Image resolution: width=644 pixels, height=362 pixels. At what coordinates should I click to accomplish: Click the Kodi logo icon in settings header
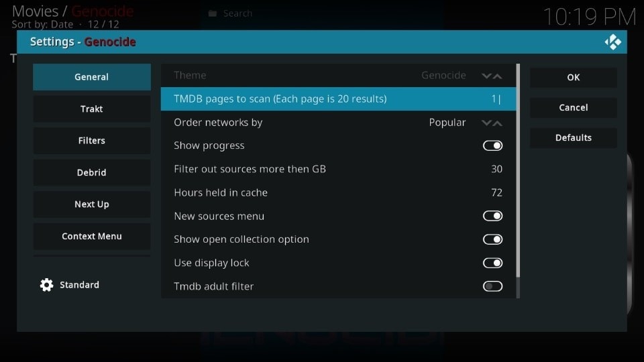pos(612,42)
